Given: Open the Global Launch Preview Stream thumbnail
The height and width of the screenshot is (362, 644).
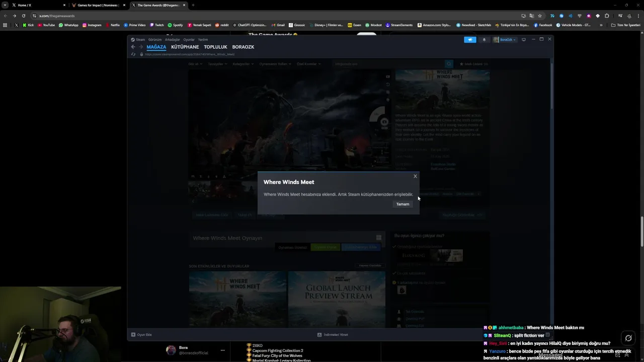Looking at the screenshot, I should tap(337, 299).
